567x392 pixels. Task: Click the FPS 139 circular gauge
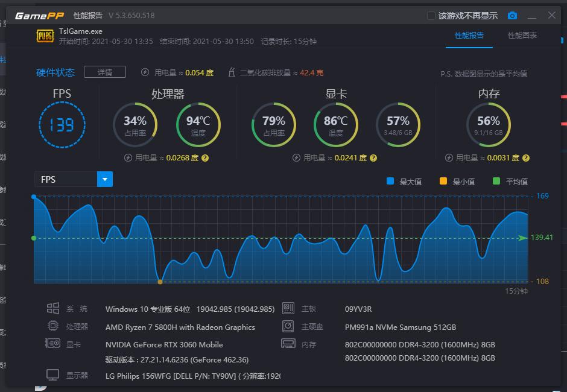[62, 125]
